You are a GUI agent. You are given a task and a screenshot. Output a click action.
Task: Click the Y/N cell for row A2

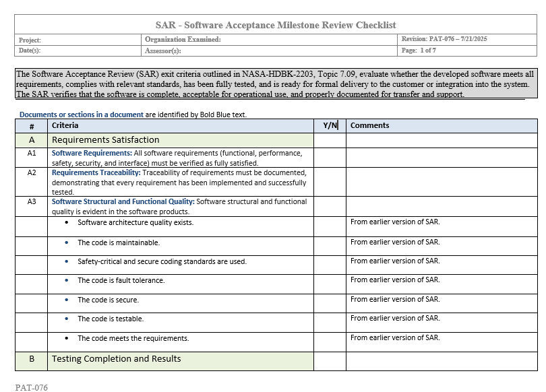pos(330,182)
